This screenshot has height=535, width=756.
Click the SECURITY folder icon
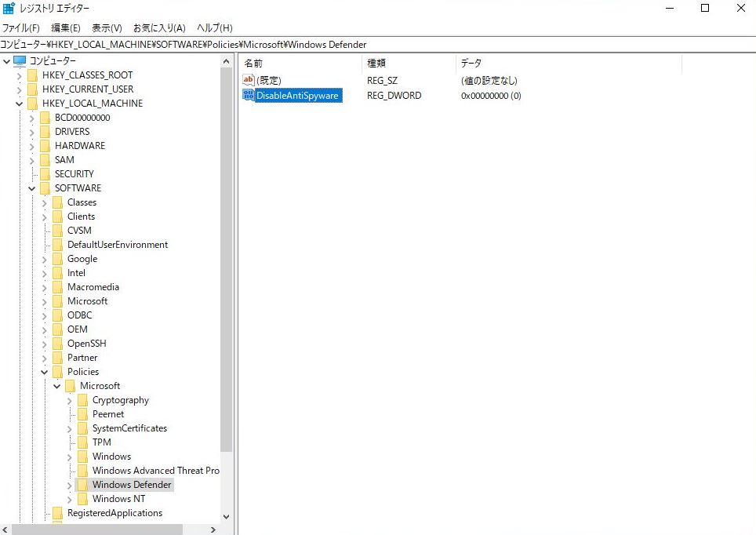coord(45,173)
